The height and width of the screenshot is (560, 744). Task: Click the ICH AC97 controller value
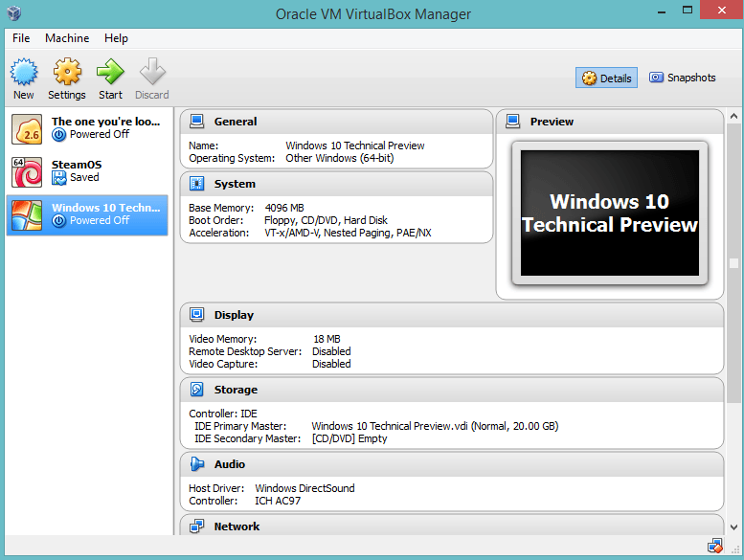(278, 501)
